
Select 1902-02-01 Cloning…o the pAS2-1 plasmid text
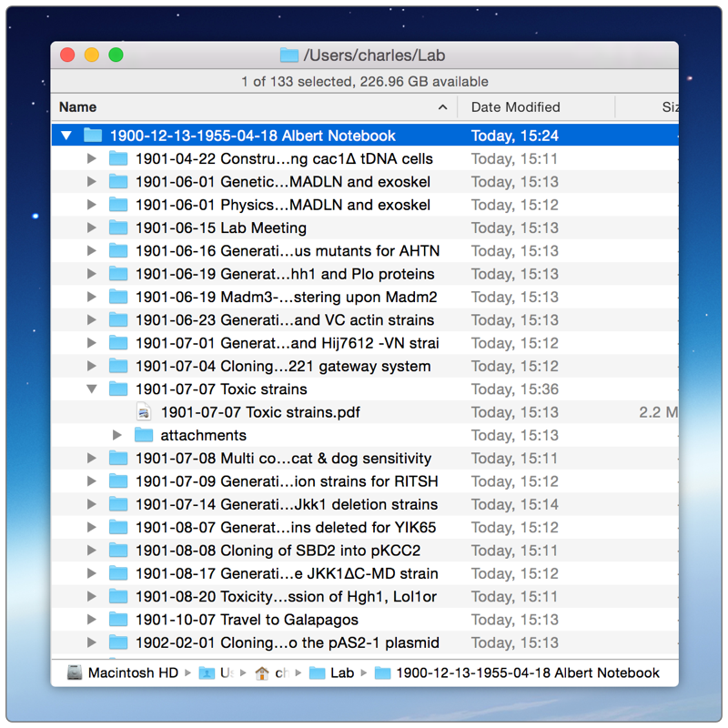pyautogui.click(x=288, y=643)
